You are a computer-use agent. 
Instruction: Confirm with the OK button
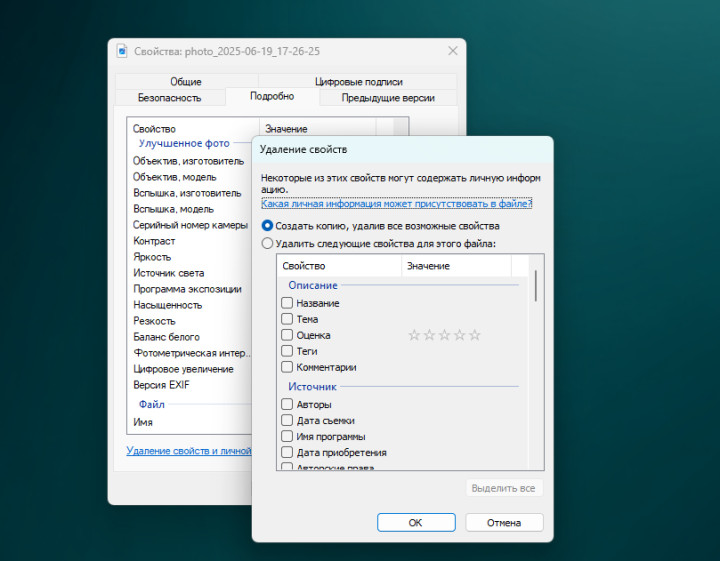(415, 522)
